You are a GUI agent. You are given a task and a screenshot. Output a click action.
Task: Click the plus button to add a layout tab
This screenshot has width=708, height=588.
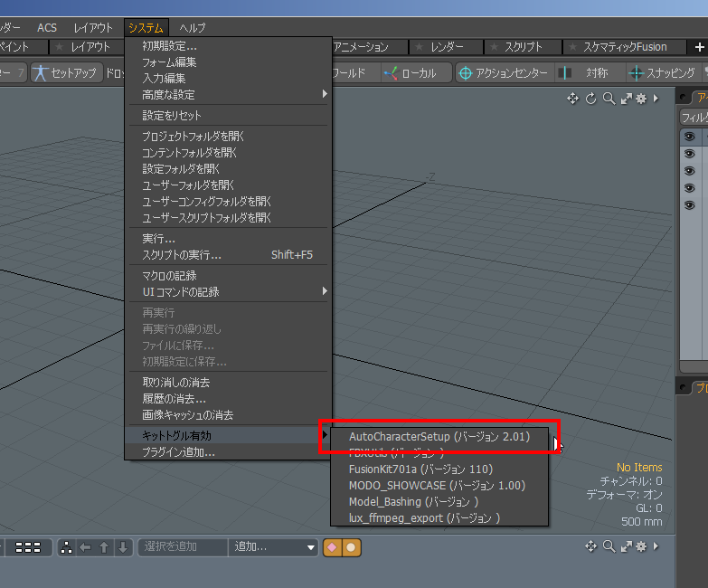698,46
